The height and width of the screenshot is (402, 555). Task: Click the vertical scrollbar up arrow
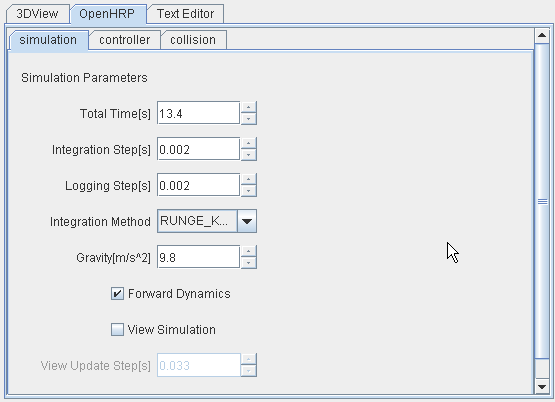[542, 35]
